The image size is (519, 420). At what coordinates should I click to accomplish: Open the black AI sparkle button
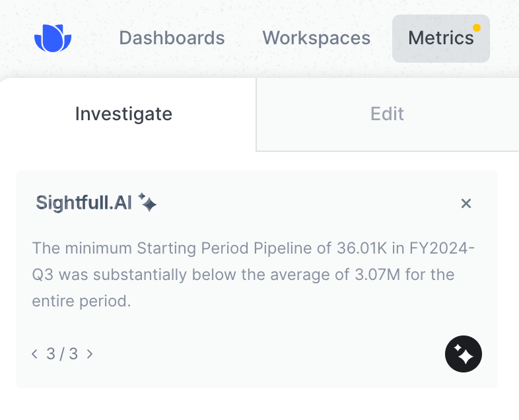pyautogui.click(x=464, y=354)
